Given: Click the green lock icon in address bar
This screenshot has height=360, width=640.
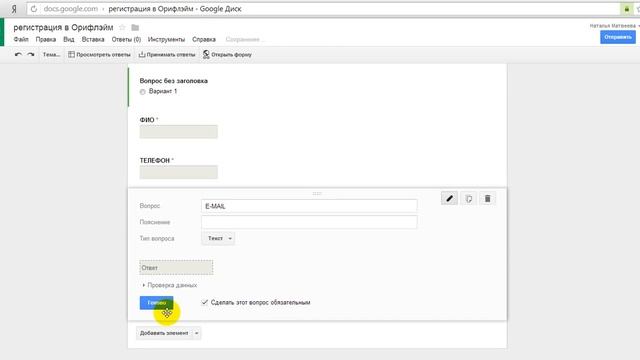Looking at the screenshot, I should pyautogui.click(x=627, y=9).
